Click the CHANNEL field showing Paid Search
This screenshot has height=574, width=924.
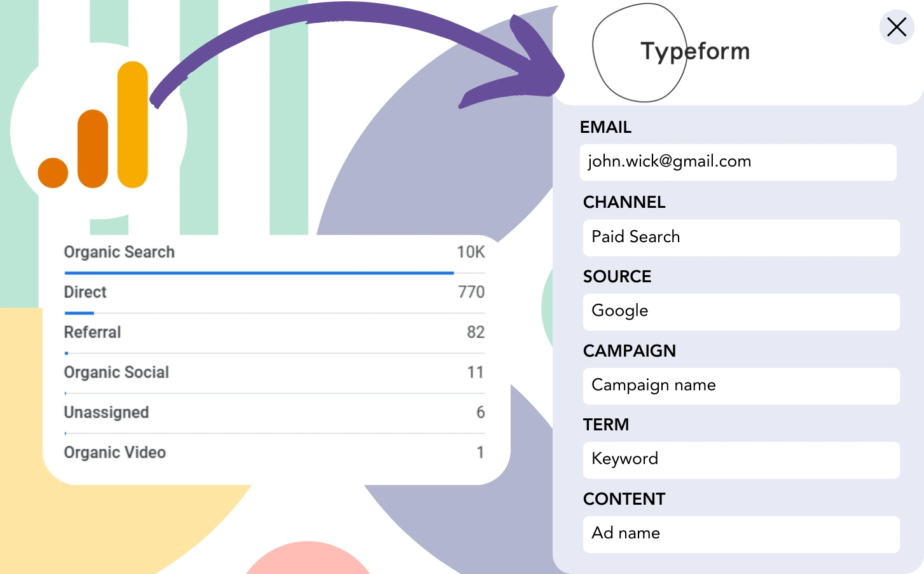coord(741,238)
